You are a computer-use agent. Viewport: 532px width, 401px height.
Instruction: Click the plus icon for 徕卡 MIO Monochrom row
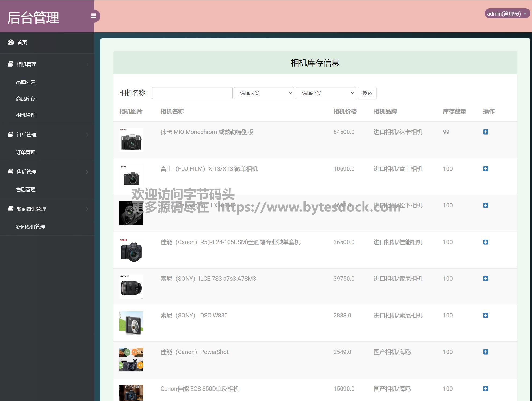486,132
